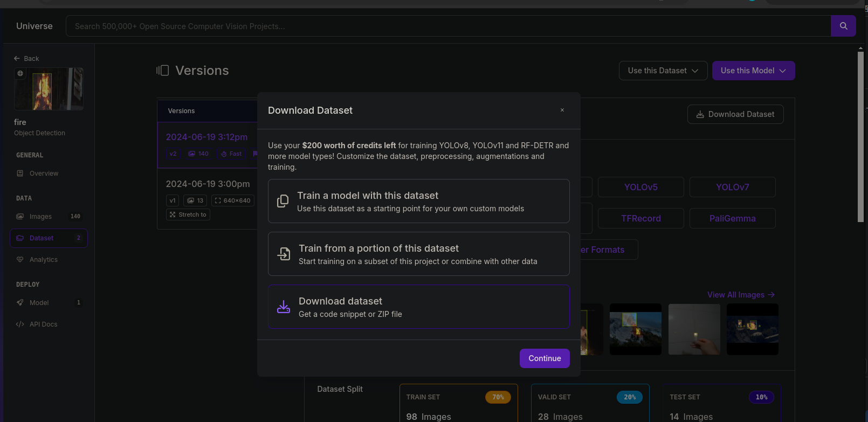Viewport: 868px width, 422px height.
Task: Select version 2024-06-19 3:00pm
Action: coord(208,184)
